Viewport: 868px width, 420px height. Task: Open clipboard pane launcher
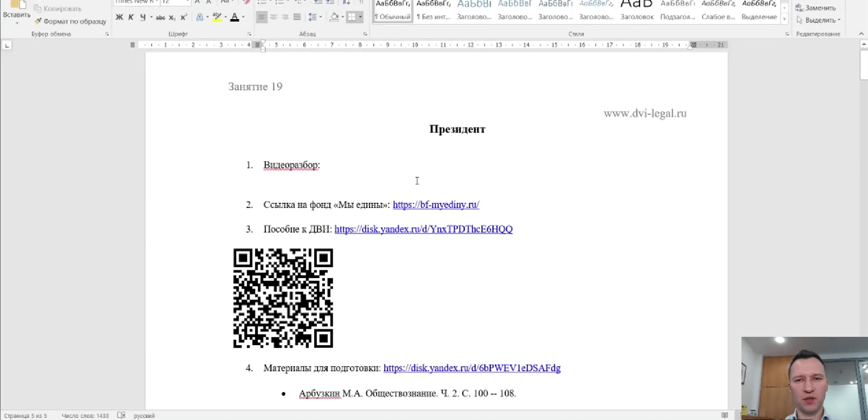tap(107, 34)
